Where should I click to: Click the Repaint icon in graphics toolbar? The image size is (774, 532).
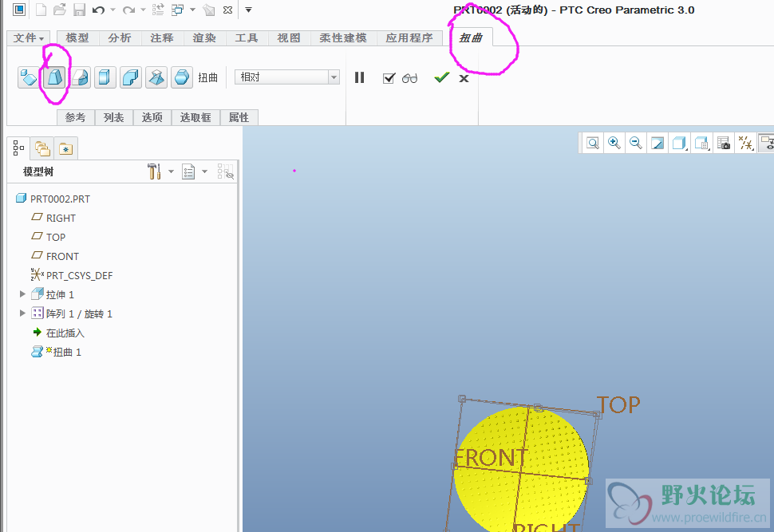coord(658,143)
